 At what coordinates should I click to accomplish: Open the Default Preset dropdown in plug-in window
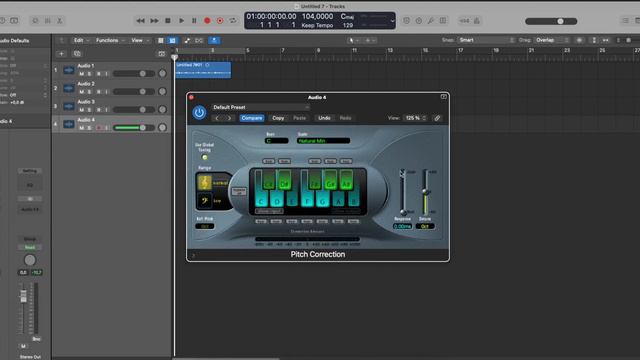coord(260,107)
